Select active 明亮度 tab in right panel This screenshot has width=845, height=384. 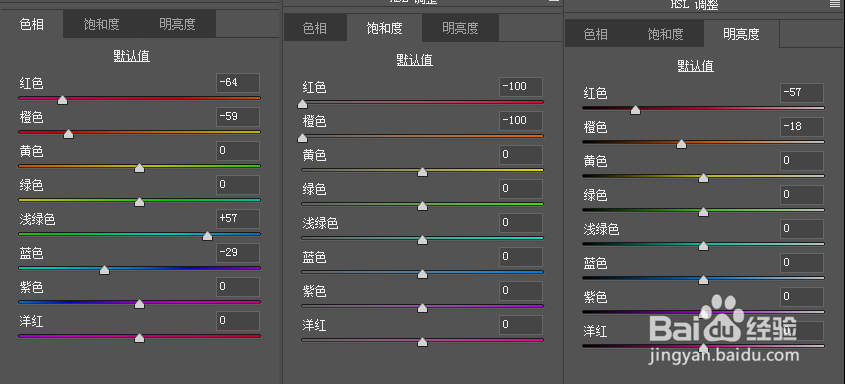tap(742, 34)
